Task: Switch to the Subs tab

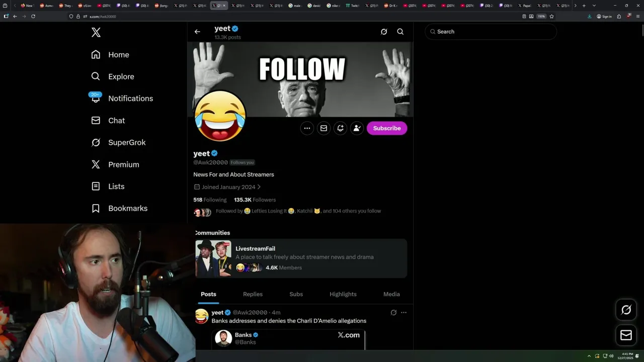Action: click(x=296, y=294)
